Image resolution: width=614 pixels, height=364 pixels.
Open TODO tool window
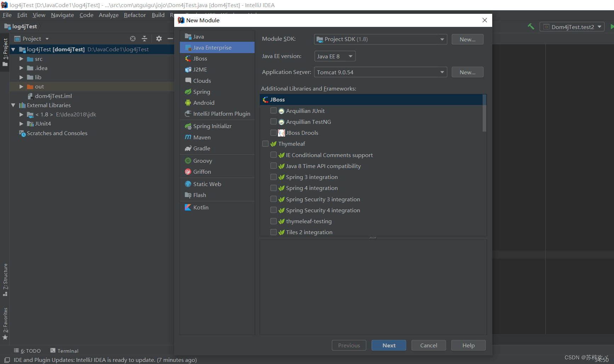click(x=27, y=351)
